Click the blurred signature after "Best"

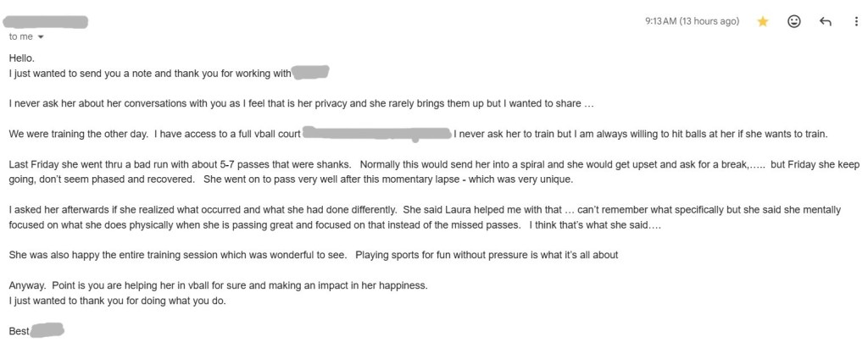coord(47,331)
